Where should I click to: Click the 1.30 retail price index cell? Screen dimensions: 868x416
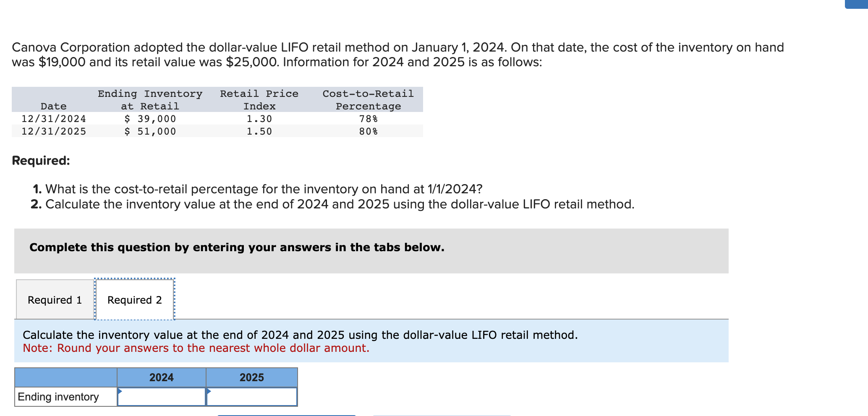(259, 119)
